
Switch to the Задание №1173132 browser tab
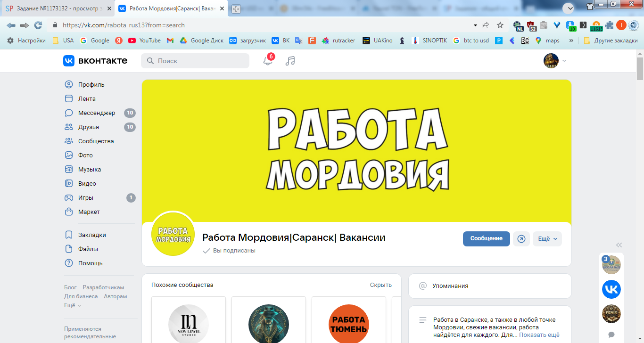[58, 8]
